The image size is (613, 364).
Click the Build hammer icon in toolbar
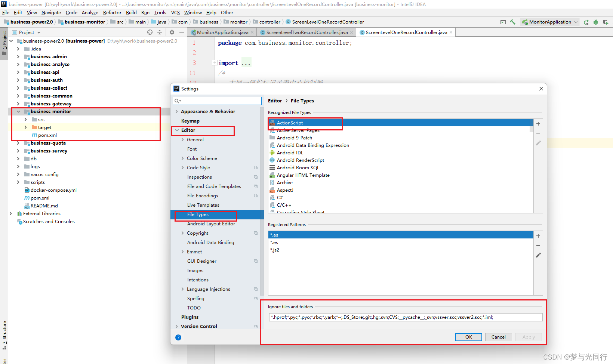point(512,22)
